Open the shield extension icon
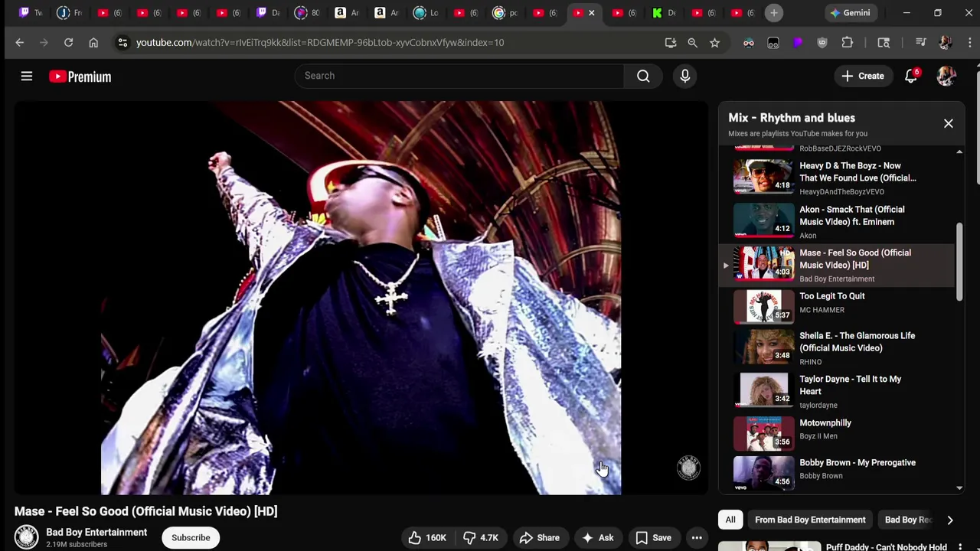980x551 pixels. click(822, 43)
